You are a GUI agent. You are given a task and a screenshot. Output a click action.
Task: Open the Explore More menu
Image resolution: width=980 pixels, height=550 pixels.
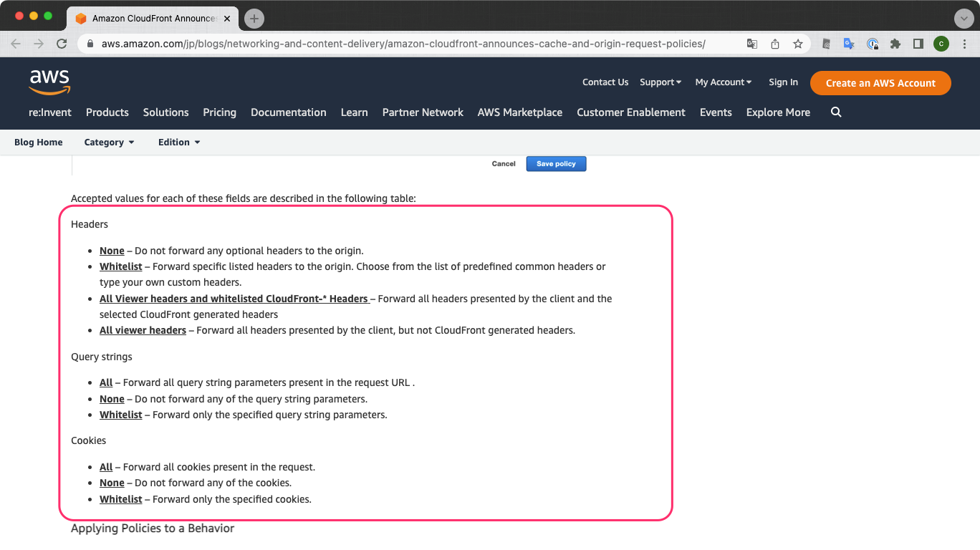pos(778,112)
